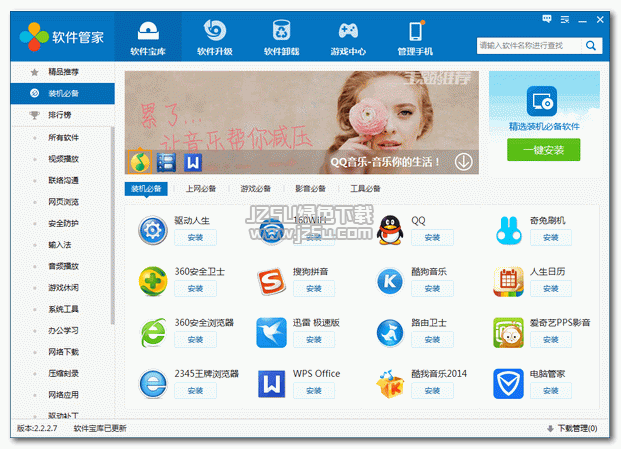
Task: Click the sidebar vertical scrollbar
Action: [x=113, y=226]
